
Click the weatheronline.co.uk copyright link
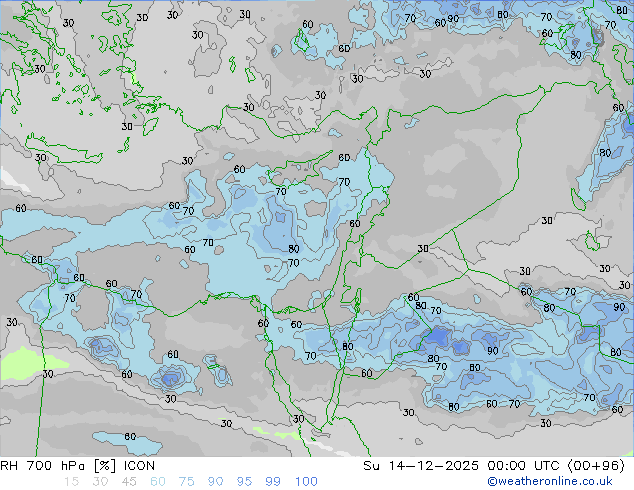click(x=550, y=481)
